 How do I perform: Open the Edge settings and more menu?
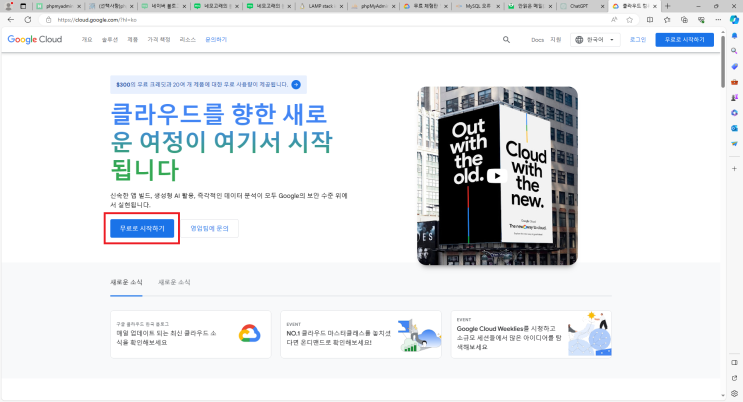(718, 20)
